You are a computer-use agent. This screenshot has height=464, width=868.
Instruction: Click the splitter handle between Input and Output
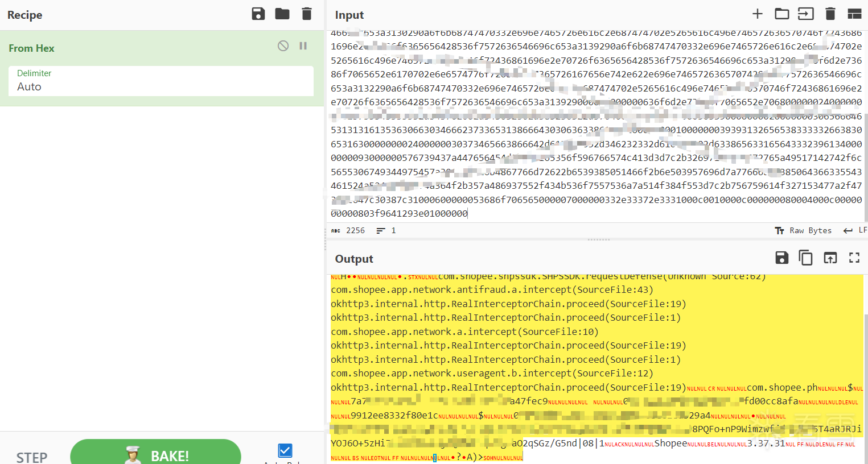(x=598, y=239)
